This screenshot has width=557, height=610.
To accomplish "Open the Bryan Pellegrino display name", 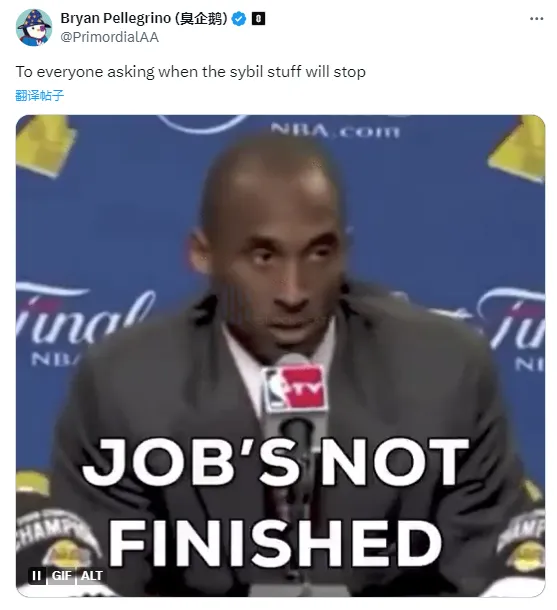I will (x=144, y=18).
